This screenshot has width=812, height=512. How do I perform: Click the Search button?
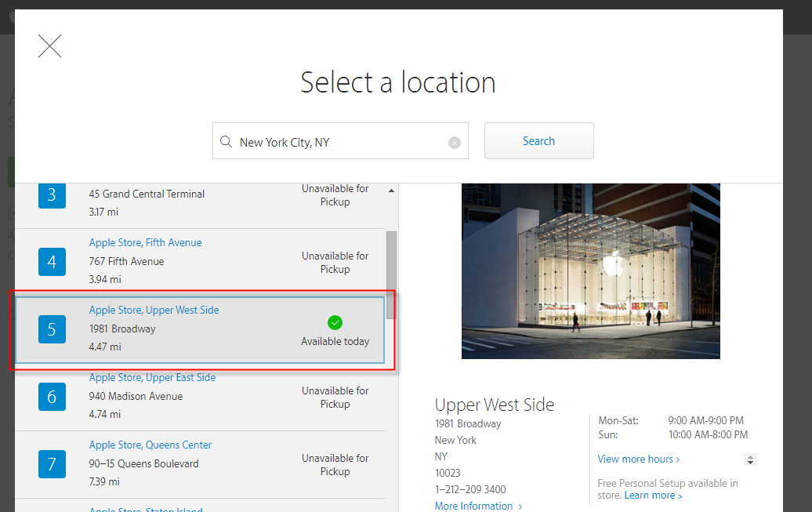pyautogui.click(x=538, y=141)
